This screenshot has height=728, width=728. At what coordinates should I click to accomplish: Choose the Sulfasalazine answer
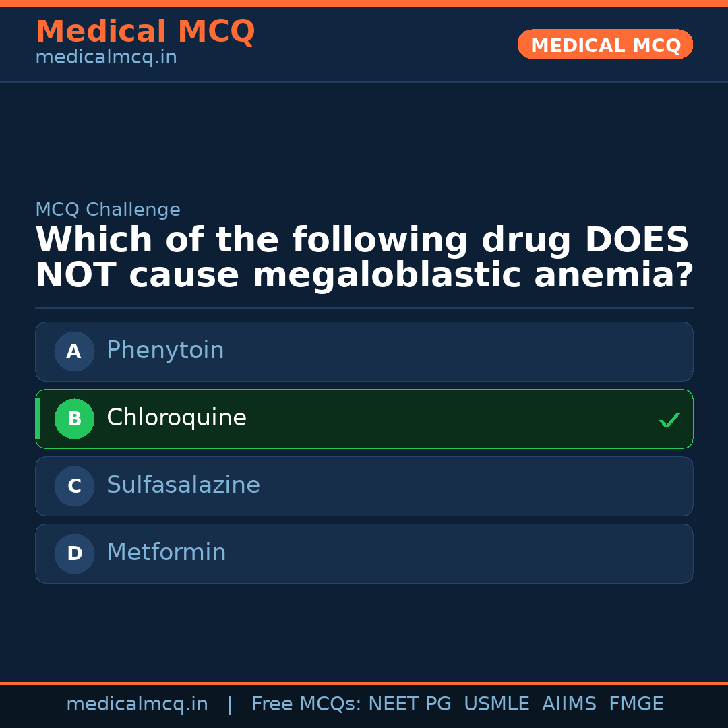click(364, 486)
